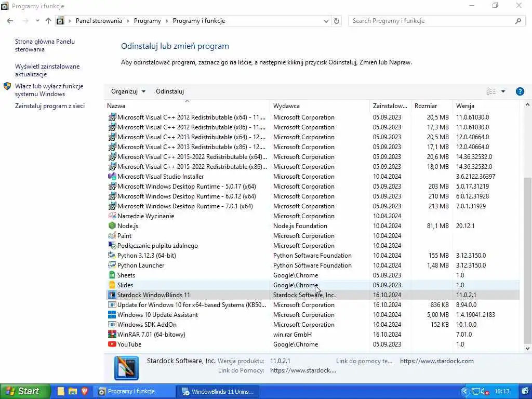Go back with the back arrow
The image size is (532, 399).
[10, 21]
